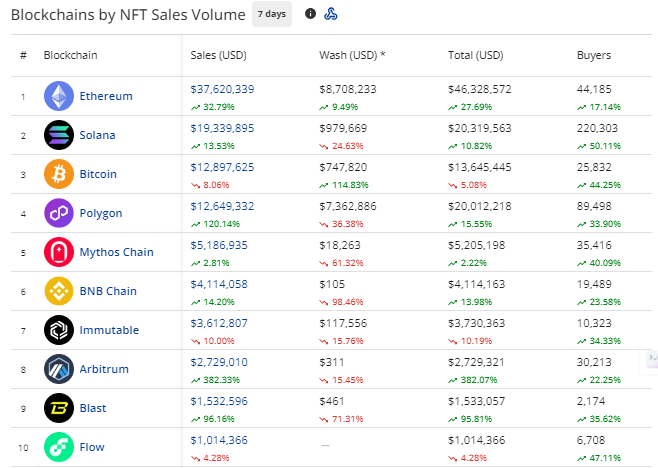The width and height of the screenshot is (658, 468).
Task: Open the Bitcoin blockchain link
Action: pyautogui.click(x=98, y=174)
